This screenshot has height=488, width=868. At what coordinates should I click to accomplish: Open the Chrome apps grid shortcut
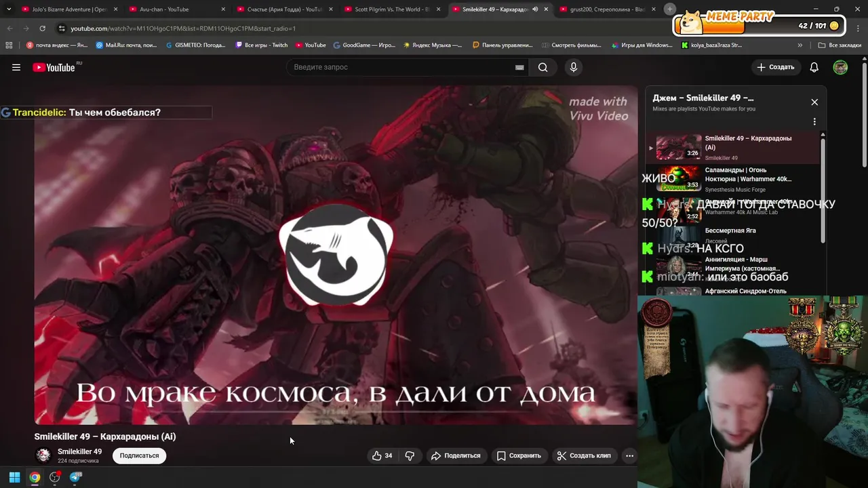pyautogui.click(x=9, y=45)
